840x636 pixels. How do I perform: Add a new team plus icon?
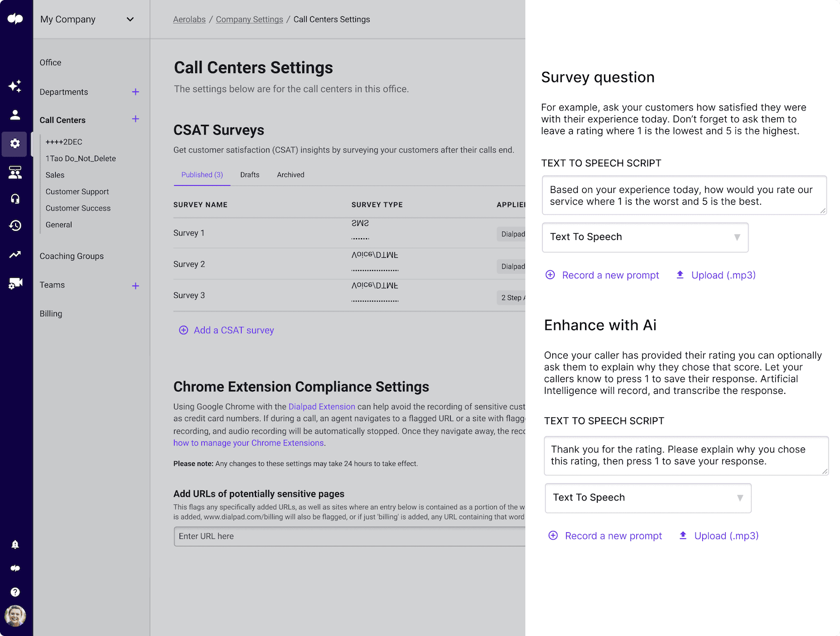click(136, 286)
